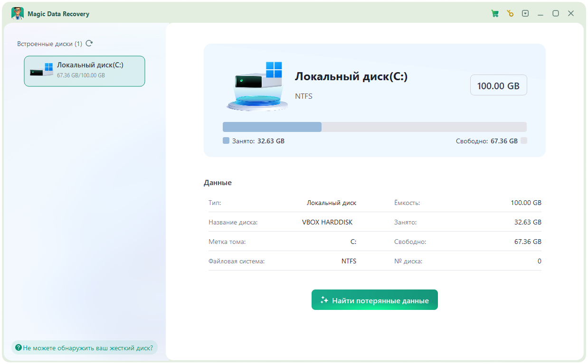The width and height of the screenshot is (588, 364).
Task: Click the sparkle icon on the scan button
Action: 324,299
